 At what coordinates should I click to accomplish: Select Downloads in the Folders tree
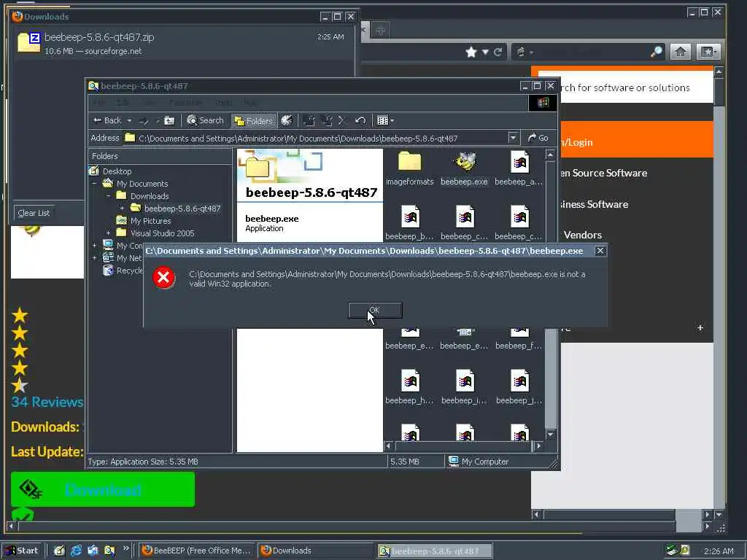pos(150,196)
